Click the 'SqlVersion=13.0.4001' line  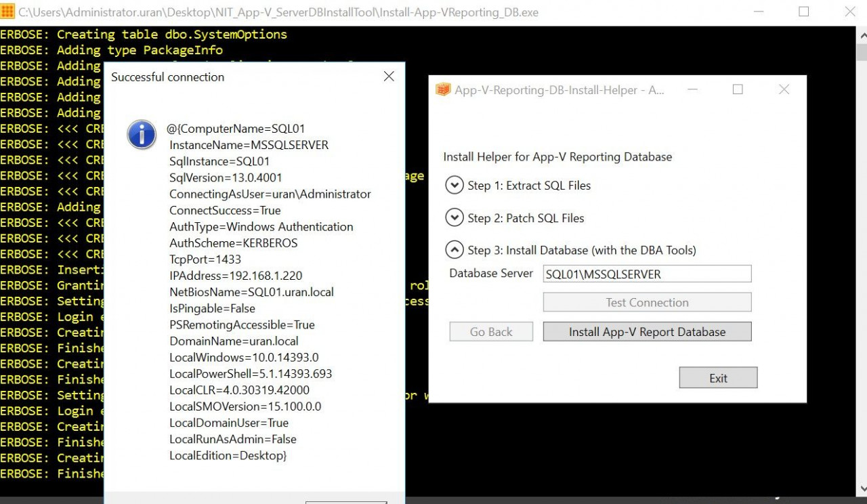tap(226, 177)
